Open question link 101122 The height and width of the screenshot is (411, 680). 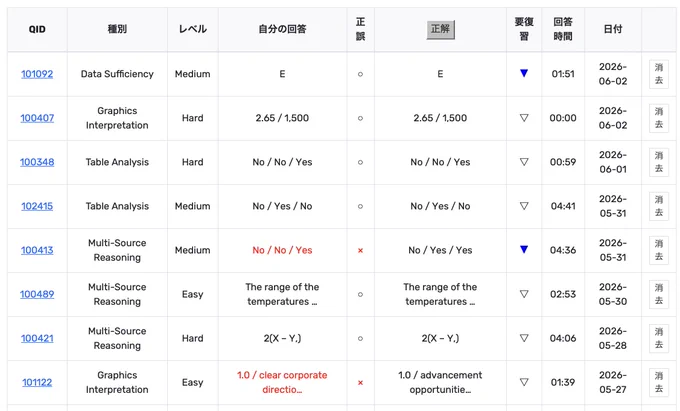tap(37, 382)
